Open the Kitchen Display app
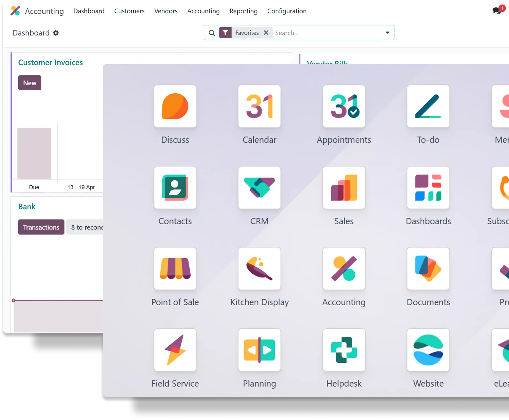 [x=259, y=269]
